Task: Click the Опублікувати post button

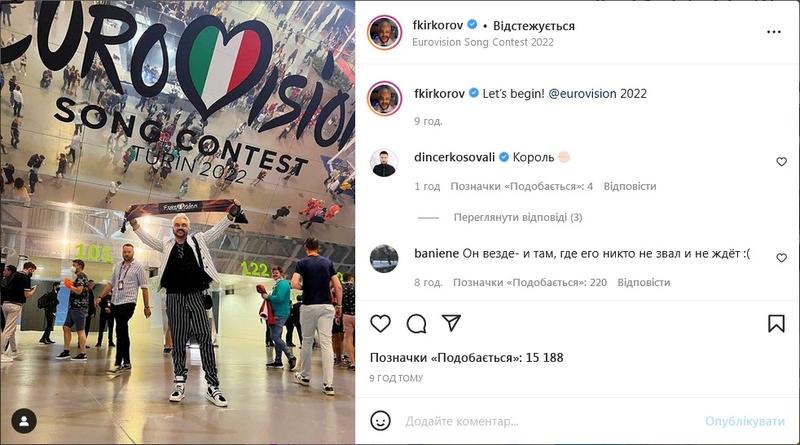Action: tap(744, 422)
